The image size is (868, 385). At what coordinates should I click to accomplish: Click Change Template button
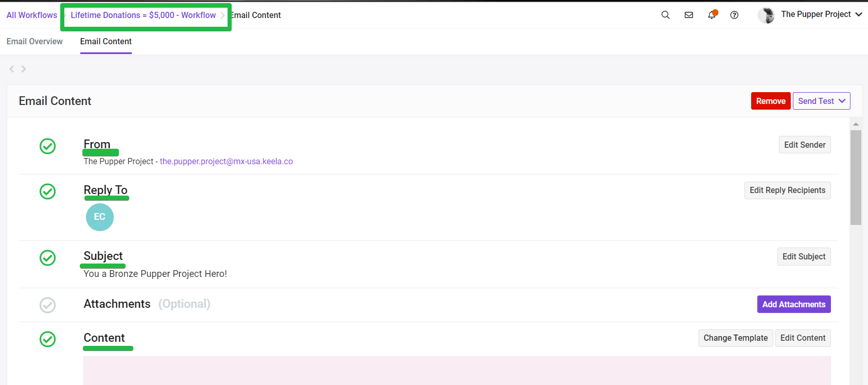point(736,338)
